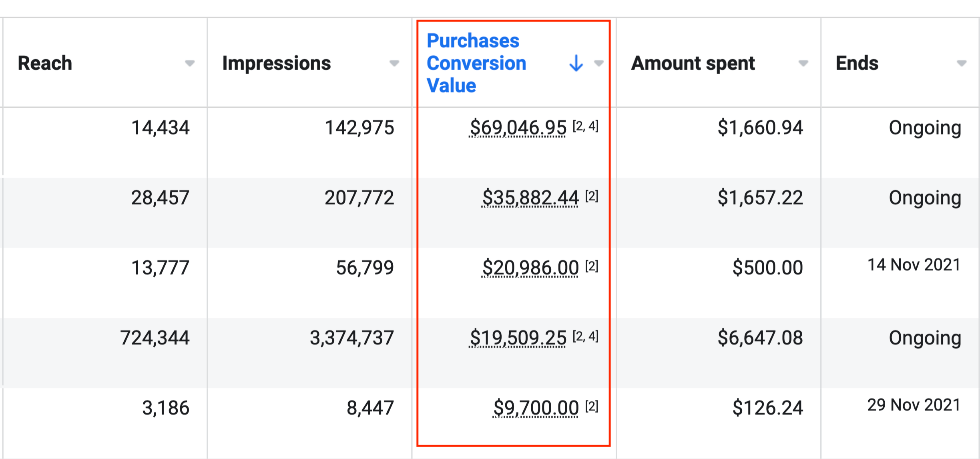Click the $19,509.25 conversion value
980x459 pixels.
click(518, 338)
